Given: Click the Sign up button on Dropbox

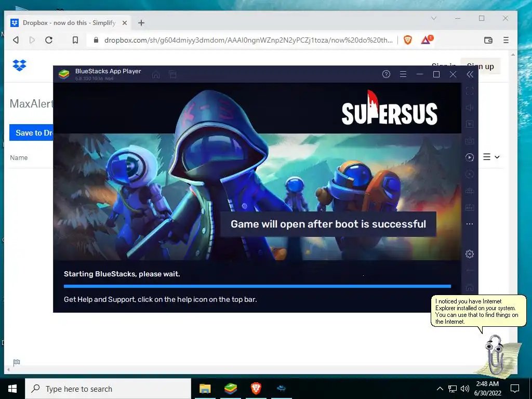Looking at the screenshot, I should (x=481, y=66).
